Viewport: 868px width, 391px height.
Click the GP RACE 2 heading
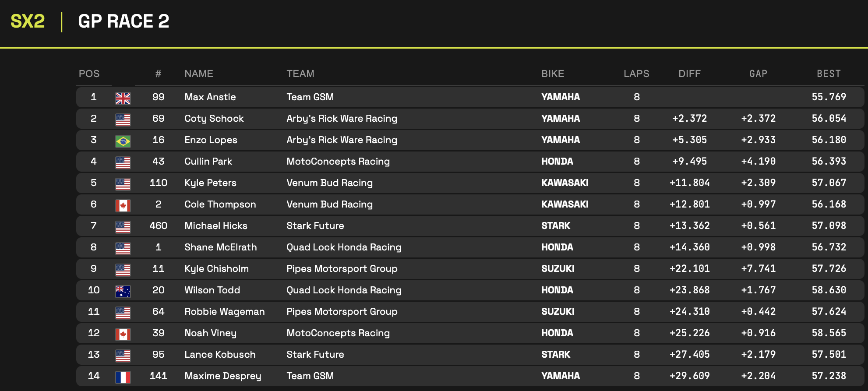(x=123, y=21)
